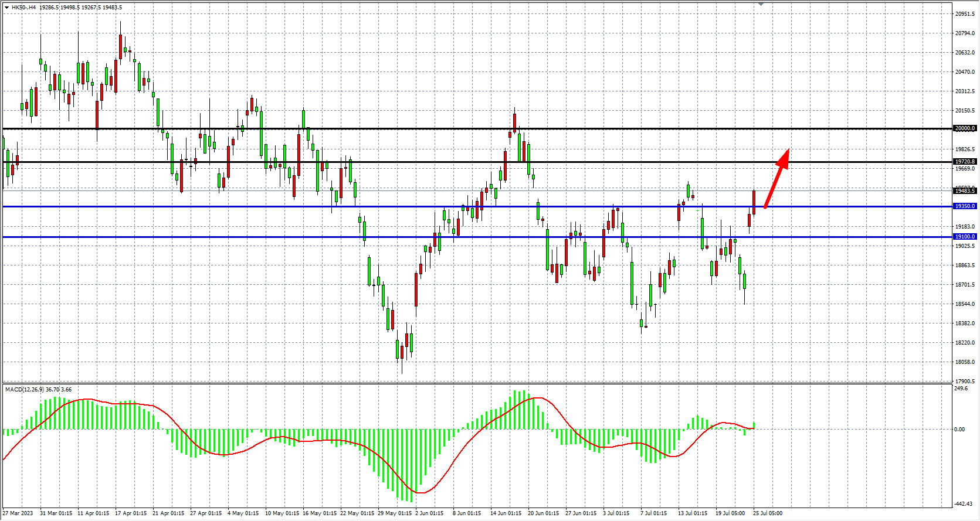980x521 pixels.
Task: Open the dropdown arrow beside HK50-,H4
Action: coord(6,8)
